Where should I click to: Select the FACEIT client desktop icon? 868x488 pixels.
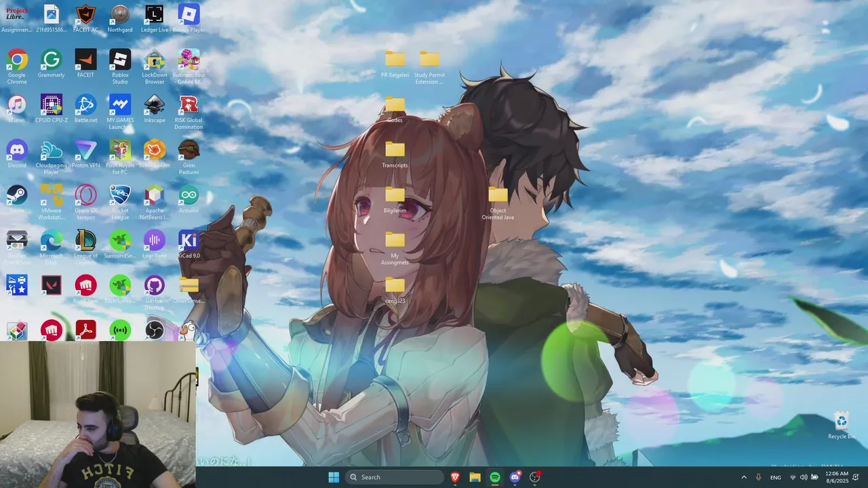[85, 64]
